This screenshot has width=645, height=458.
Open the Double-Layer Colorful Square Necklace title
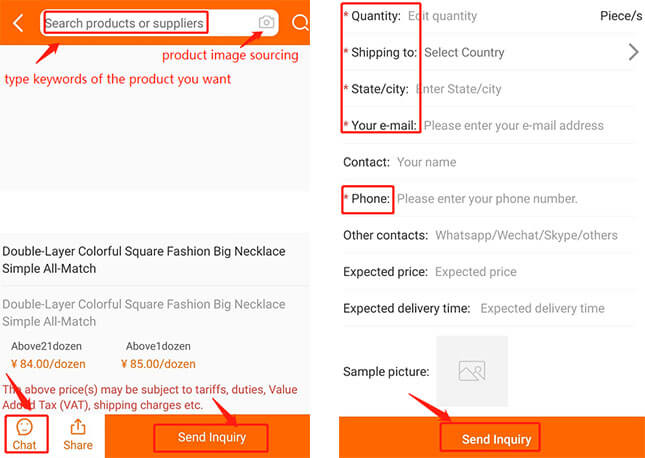click(143, 260)
